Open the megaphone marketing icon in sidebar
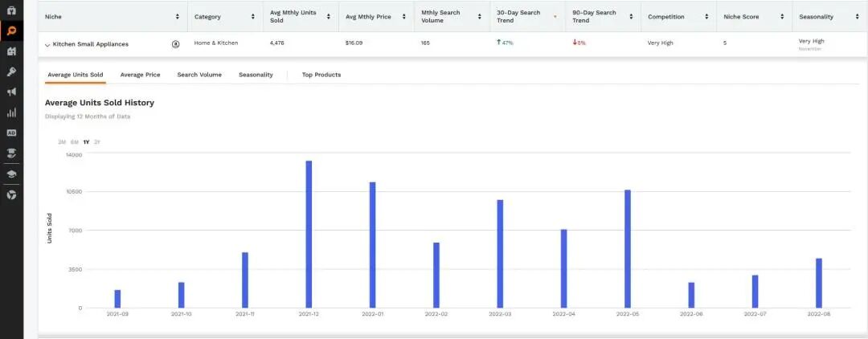 click(11, 92)
